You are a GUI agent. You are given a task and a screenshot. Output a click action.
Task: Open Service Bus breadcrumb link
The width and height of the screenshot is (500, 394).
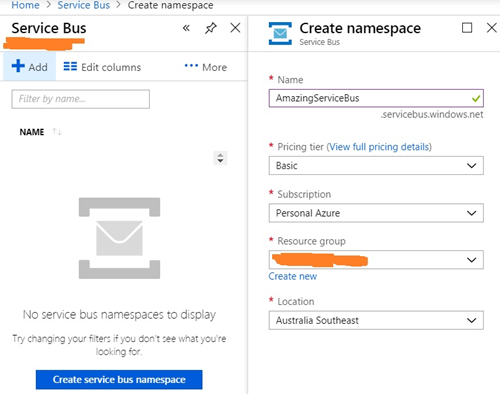tap(84, 5)
